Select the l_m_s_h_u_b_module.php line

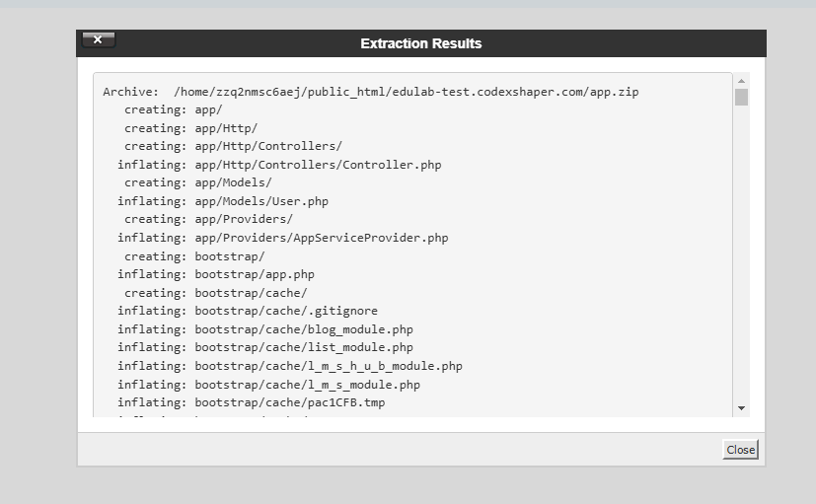pyautogui.click(x=289, y=366)
